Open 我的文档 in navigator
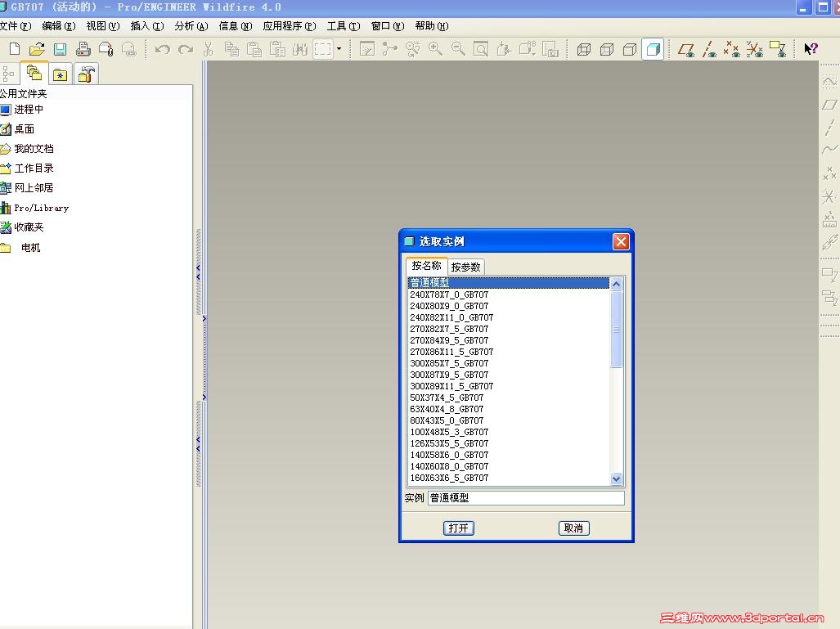Image resolution: width=840 pixels, height=629 pixels. point(27,148)
